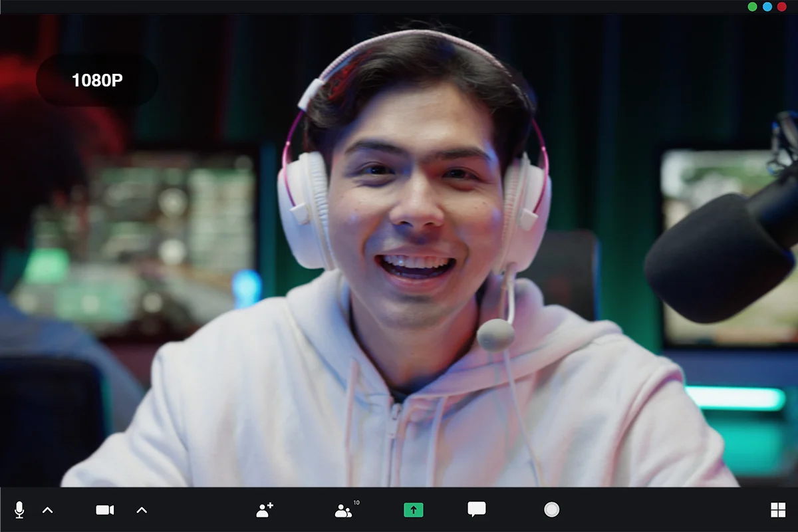Turn off the video camera
Viewport: 798px width, 532px height.
[x=105, y=510]
